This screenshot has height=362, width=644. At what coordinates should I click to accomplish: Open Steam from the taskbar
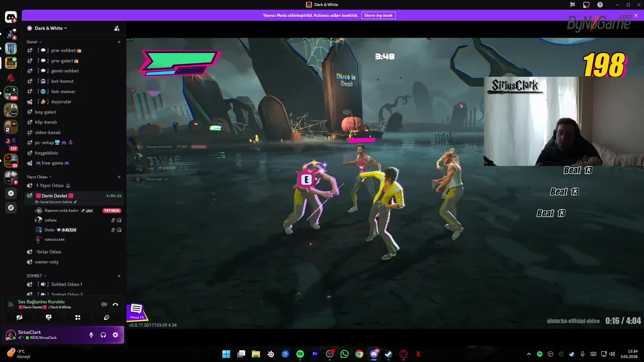(x=388, y=354)
